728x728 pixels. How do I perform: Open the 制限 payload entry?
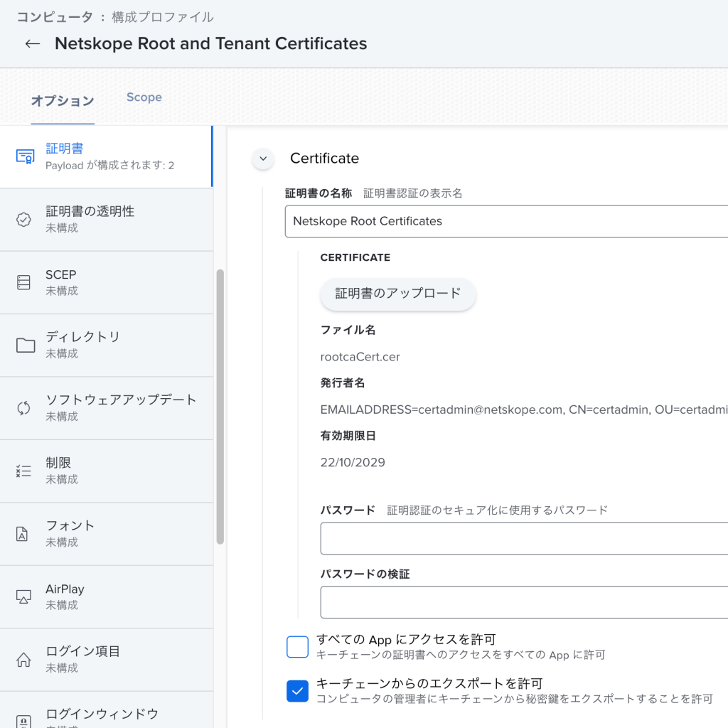tap(107, 471)
